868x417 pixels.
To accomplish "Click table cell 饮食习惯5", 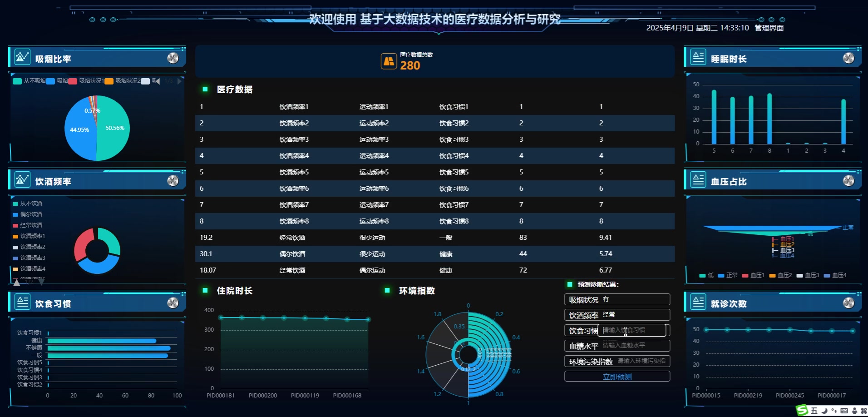I will point(454,172).
